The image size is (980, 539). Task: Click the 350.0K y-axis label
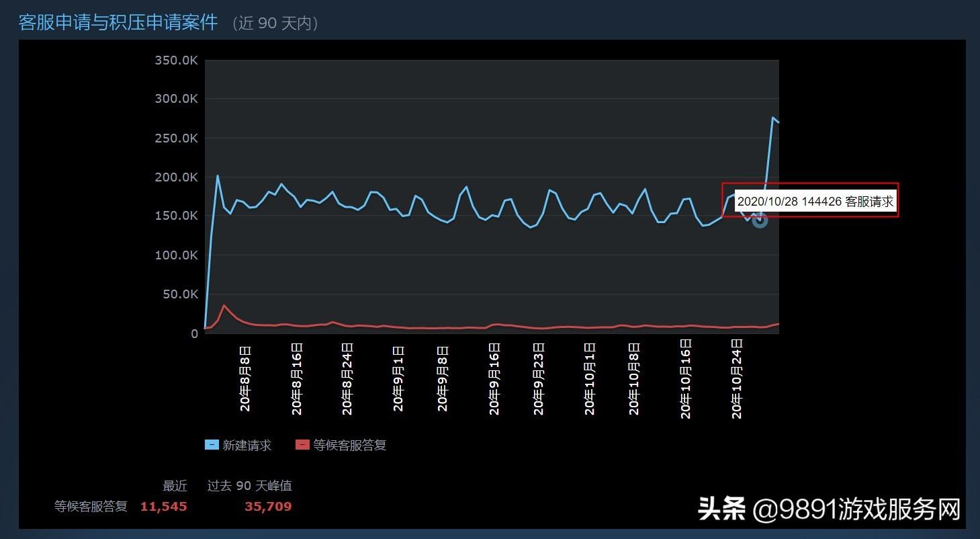click(x=176, y=60)
